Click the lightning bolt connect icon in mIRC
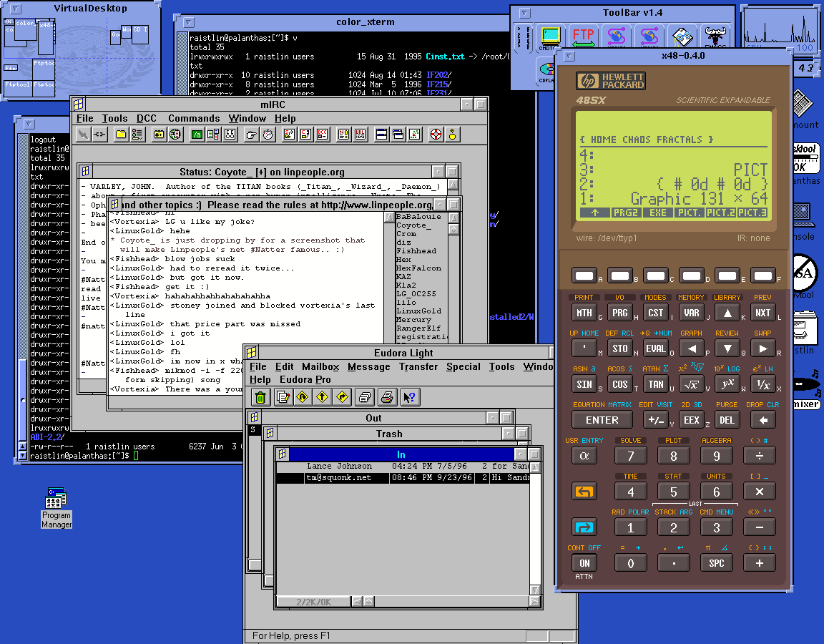Image resolution: width=824 pixels, height=644 pixels. (83, 135)
